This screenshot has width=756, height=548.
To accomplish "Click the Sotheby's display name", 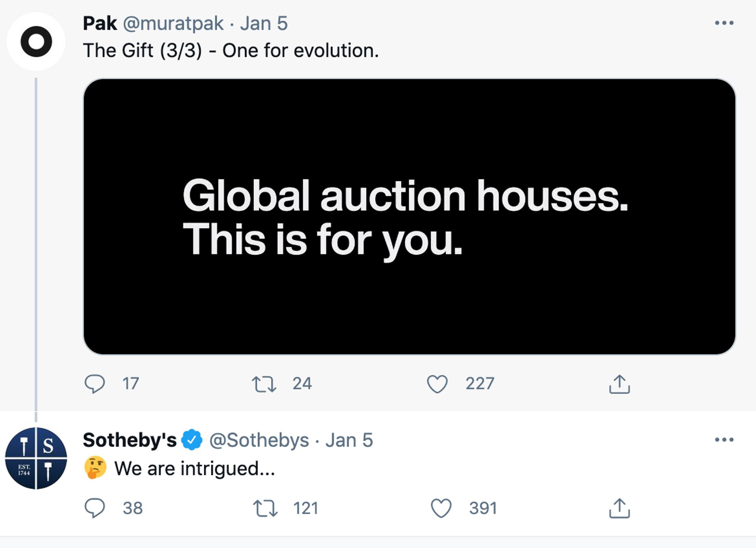I will point(130,440).
